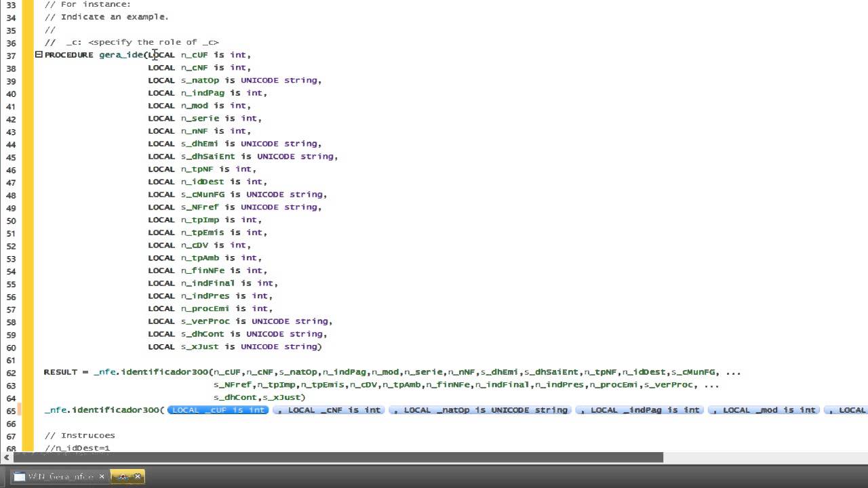Click the icon on the highlighted yellow tab
The width and height of the screenshot is (868, 488).
tap(123, 476)
